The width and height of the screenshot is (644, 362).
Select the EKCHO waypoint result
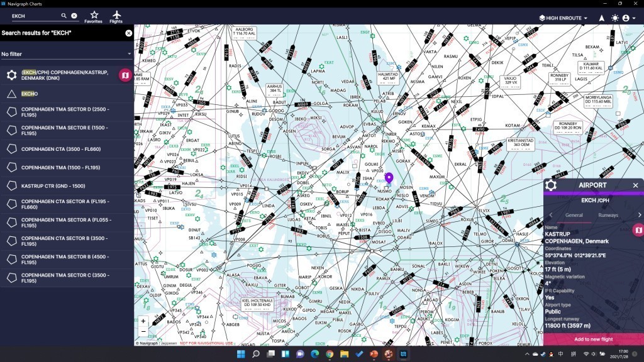point(67,94)
